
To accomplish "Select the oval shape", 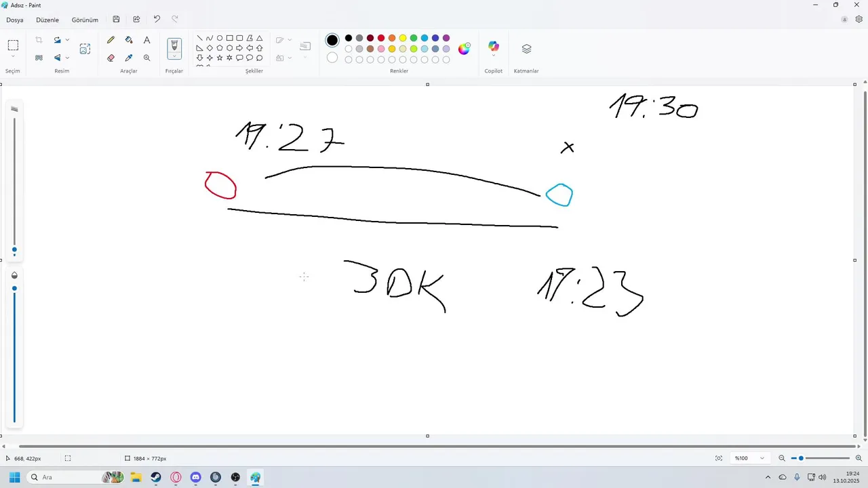I will click(x=220, y=38).
